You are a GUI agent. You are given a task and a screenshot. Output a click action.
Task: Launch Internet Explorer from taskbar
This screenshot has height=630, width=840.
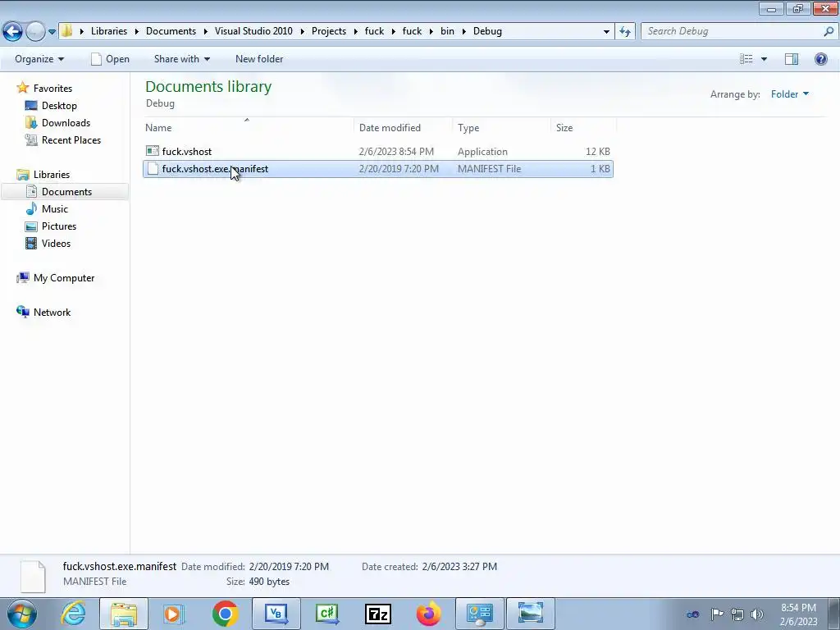74,614
